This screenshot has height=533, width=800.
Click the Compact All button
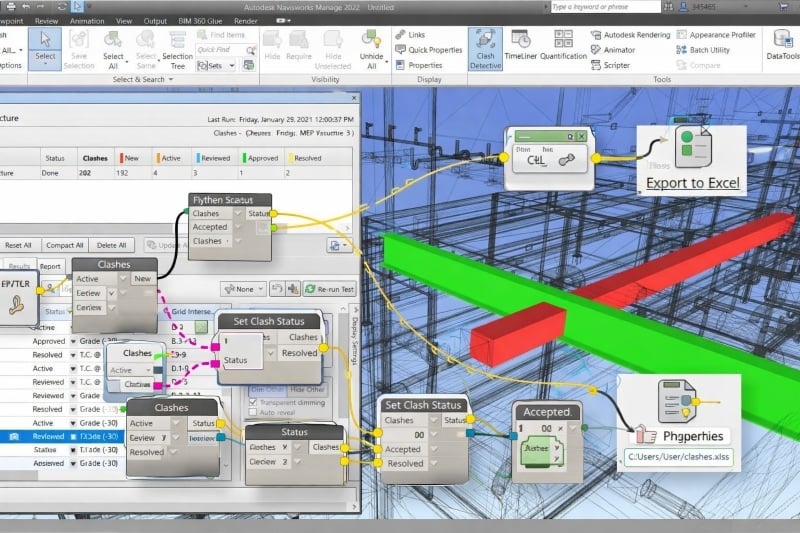click(x=64, y=245)
